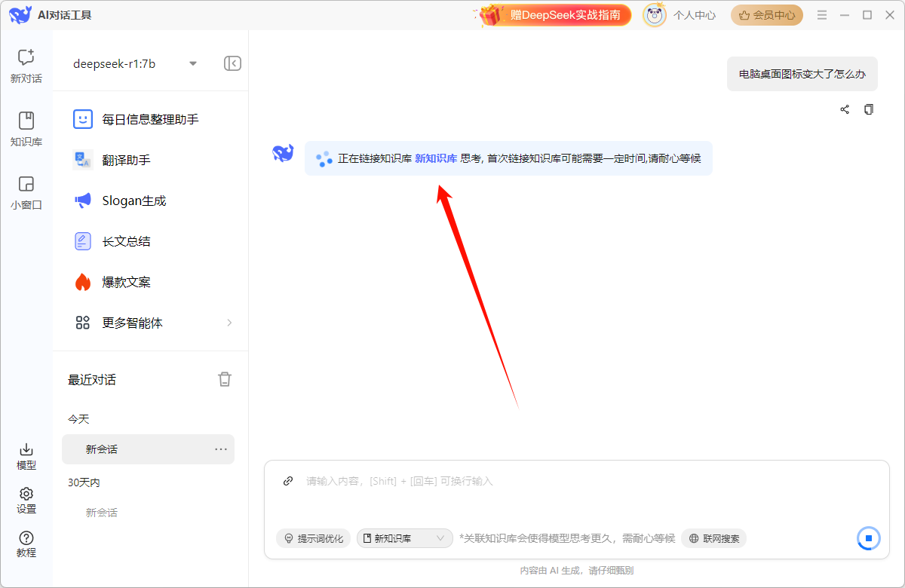Expand 更多智能体 more agents list
This screenshot has height=588, width=905.
[153, 323]
